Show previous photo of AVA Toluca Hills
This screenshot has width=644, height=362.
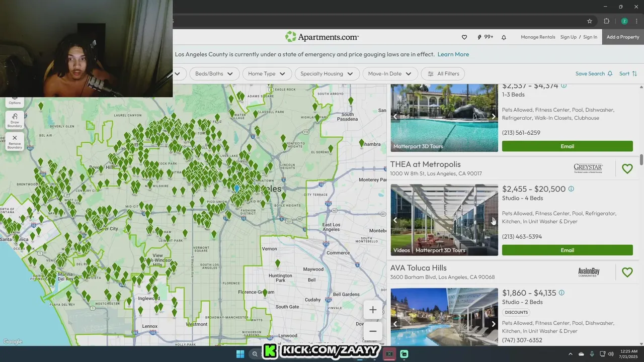tap(395, 324)
